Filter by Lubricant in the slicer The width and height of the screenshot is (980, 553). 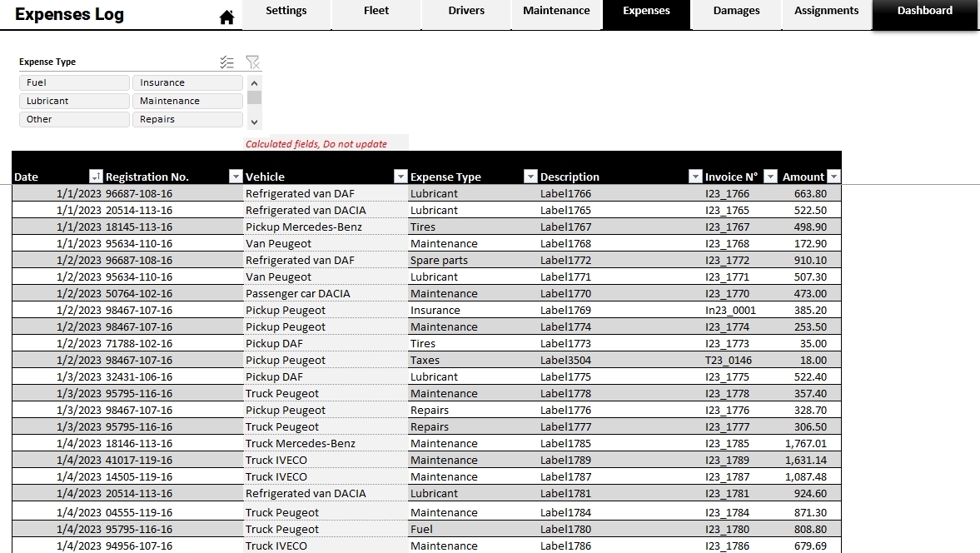pyautogui.click(x=74, y=101)
